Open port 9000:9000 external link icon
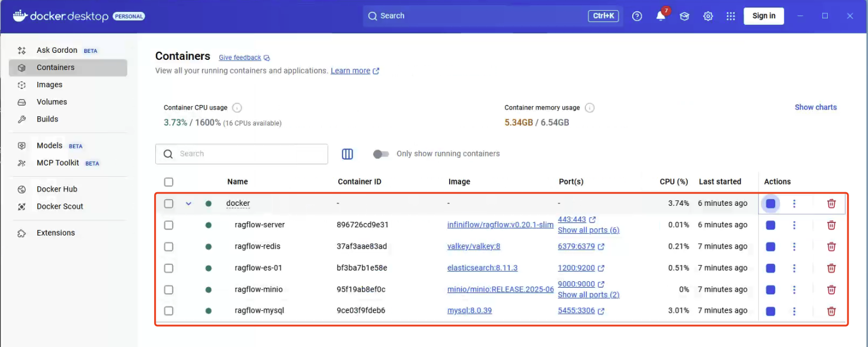Screen dimensions: 868x347 tap(601, 284)
